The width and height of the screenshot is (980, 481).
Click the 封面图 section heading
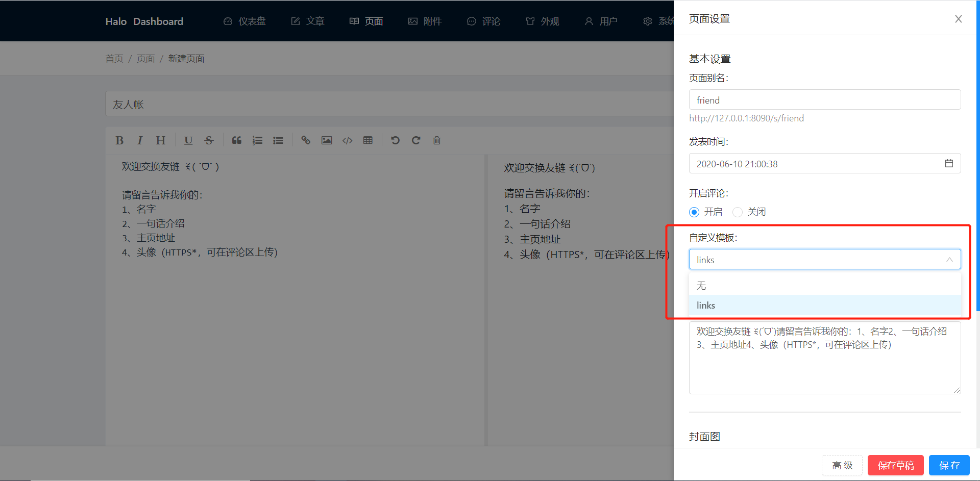pyautogui.click(x=704, y=437)
